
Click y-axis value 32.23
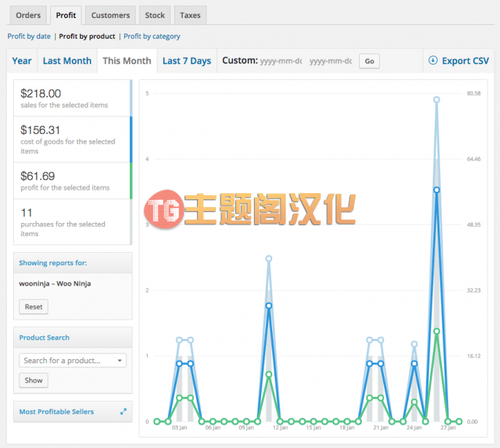coord(474,290)
